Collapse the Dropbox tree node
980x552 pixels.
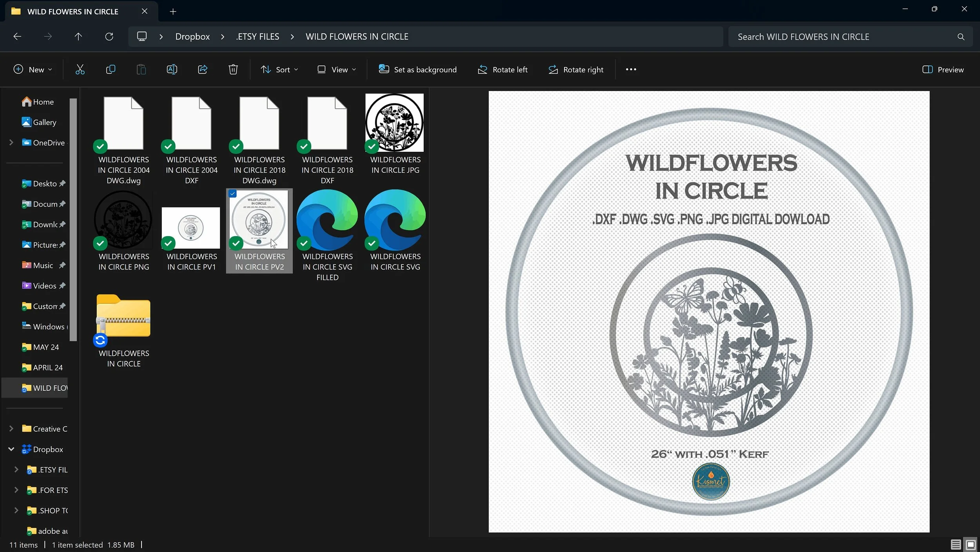tap(11, 449)
